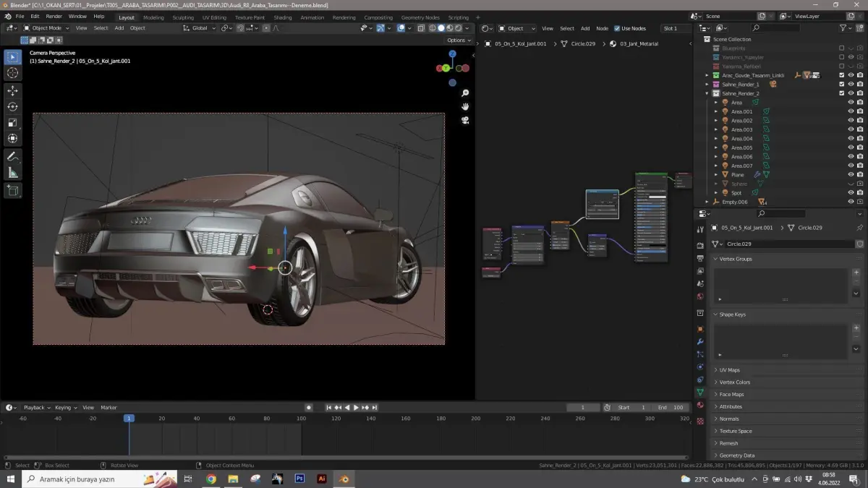Toggle camera view icon in viewport

tap(465, 120)
